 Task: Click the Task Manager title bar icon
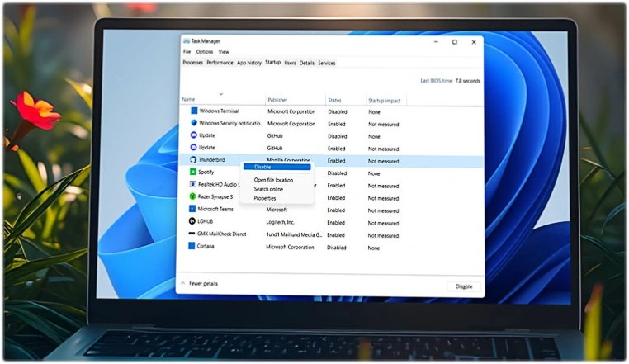point(187,41)
